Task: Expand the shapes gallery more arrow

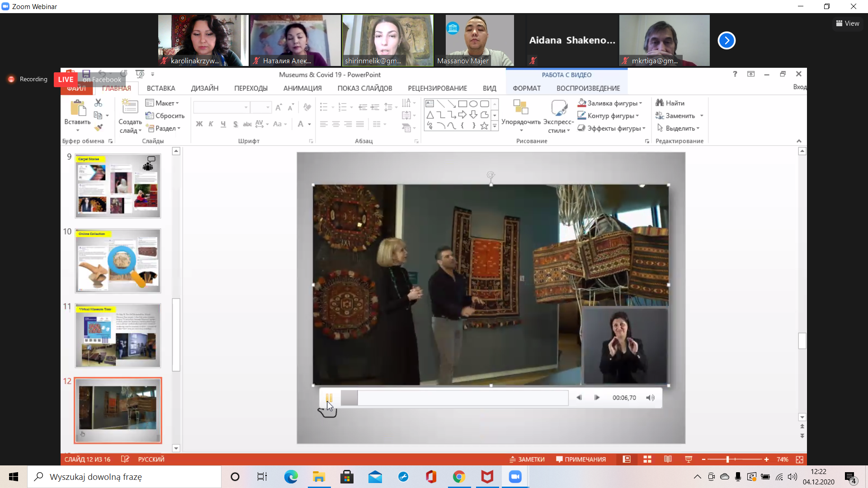Action: (x=495, y=126)
